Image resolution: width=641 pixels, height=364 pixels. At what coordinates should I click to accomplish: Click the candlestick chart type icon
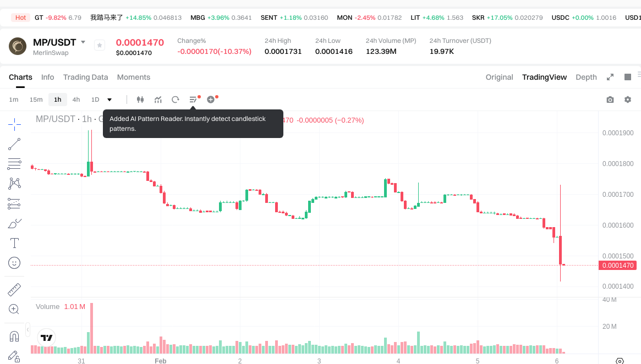coord(140,100)
